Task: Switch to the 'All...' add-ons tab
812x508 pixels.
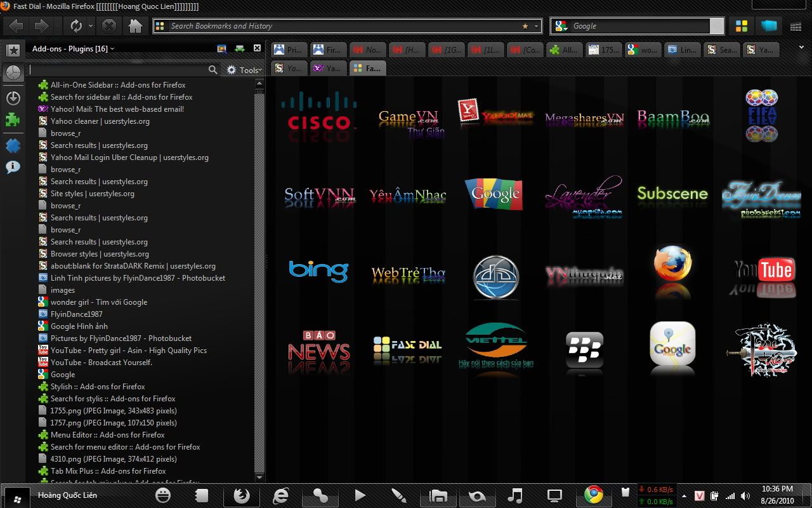Action: 563,50
